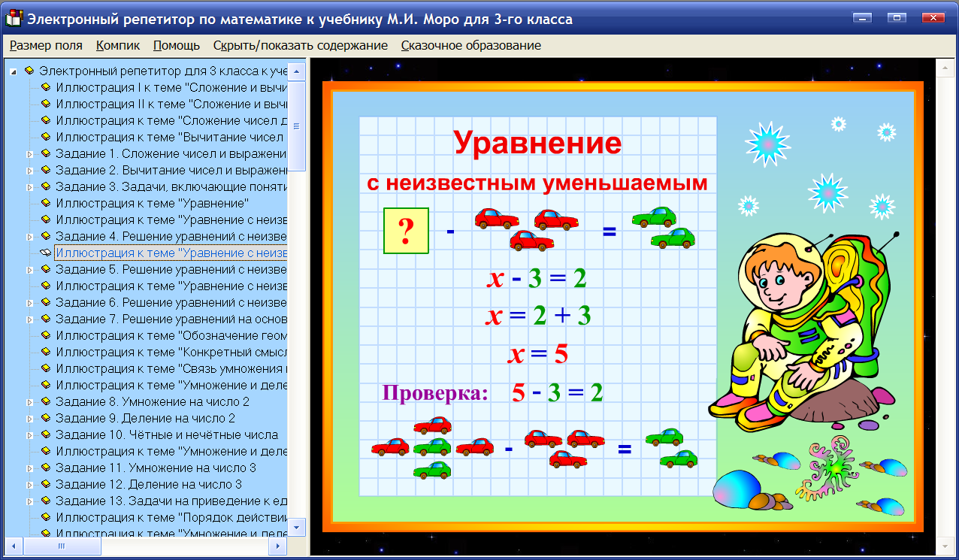Click the book icon beside "Задание 13. Задачи на приведение"
Image resolution: width=959 pixels, height=560 pixels.
(45, 501)
